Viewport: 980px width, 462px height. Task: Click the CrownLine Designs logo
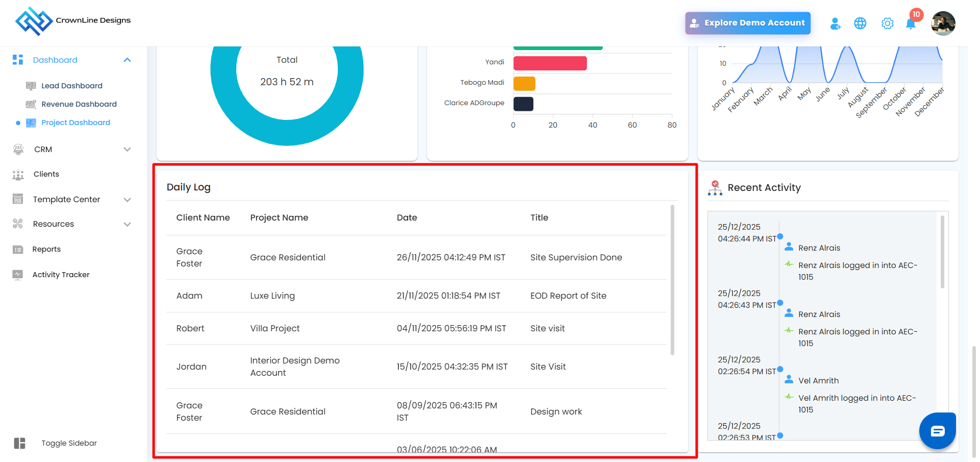tap(73, 21)
